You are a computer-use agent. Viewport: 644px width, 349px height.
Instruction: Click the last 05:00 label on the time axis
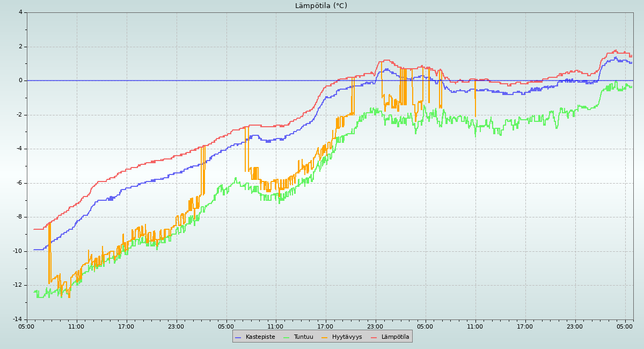click(x=625, y=326)
